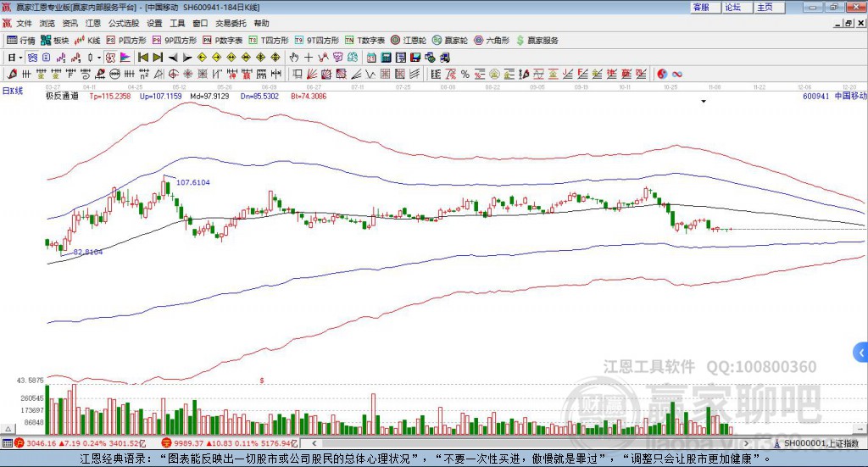
Task: Click the blue side panel chevron
Action: tap(860, 353)
